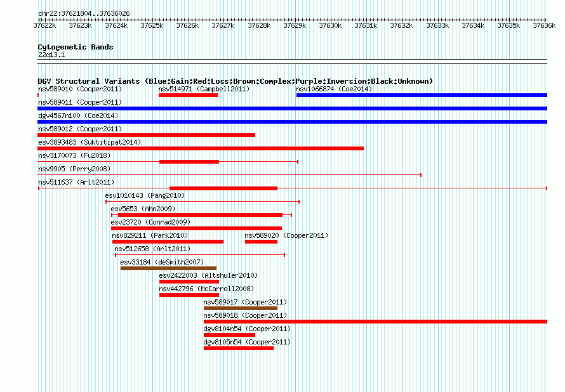Click the 37634k ruler position
565x392 pixels.
pyautogui.click(x=473, y=25)
